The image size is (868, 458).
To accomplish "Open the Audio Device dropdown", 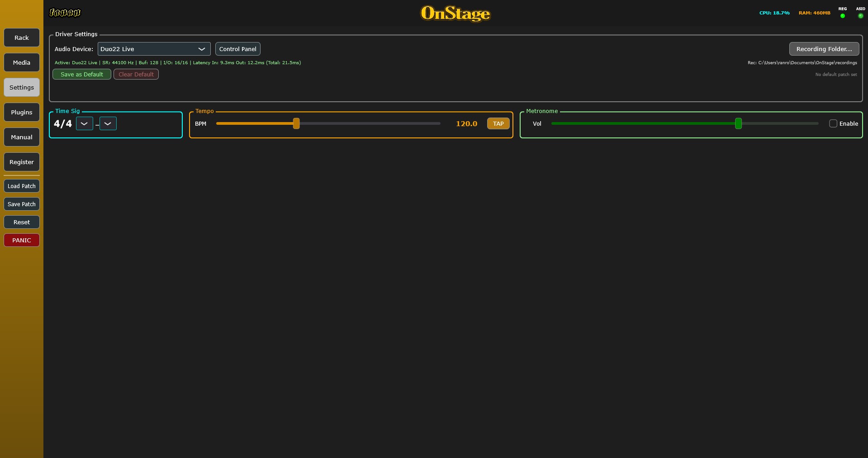I will pyautogui.click(x=154, y=49).
